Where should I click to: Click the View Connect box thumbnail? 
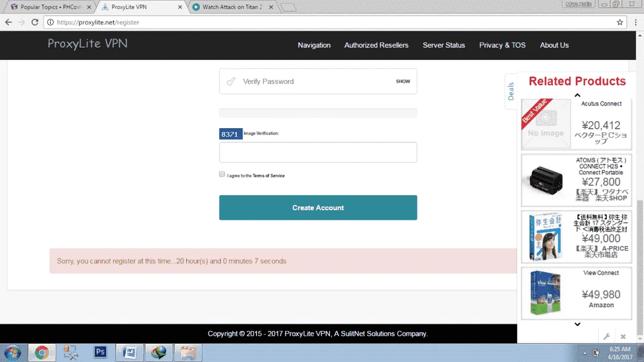point(545,293)
